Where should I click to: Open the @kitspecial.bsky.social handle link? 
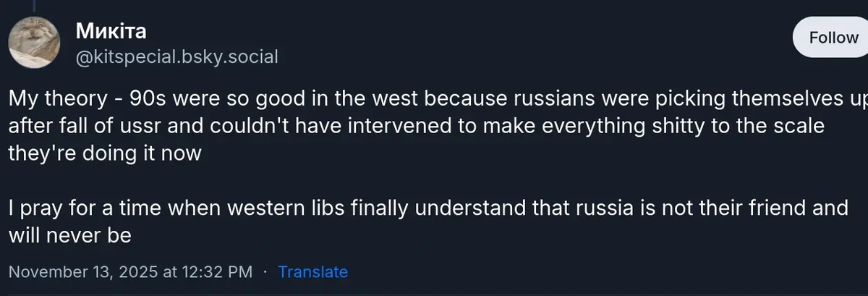[176, 57]
